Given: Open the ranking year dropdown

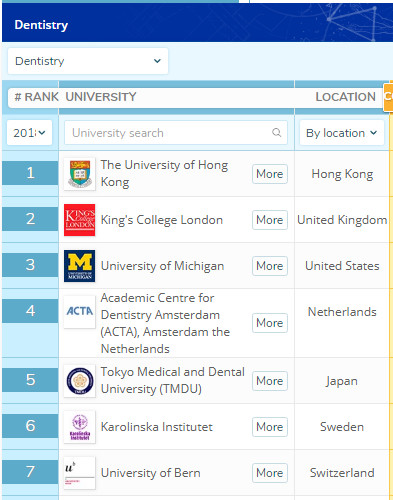Looking at the screenshot, I should (29, 133).
